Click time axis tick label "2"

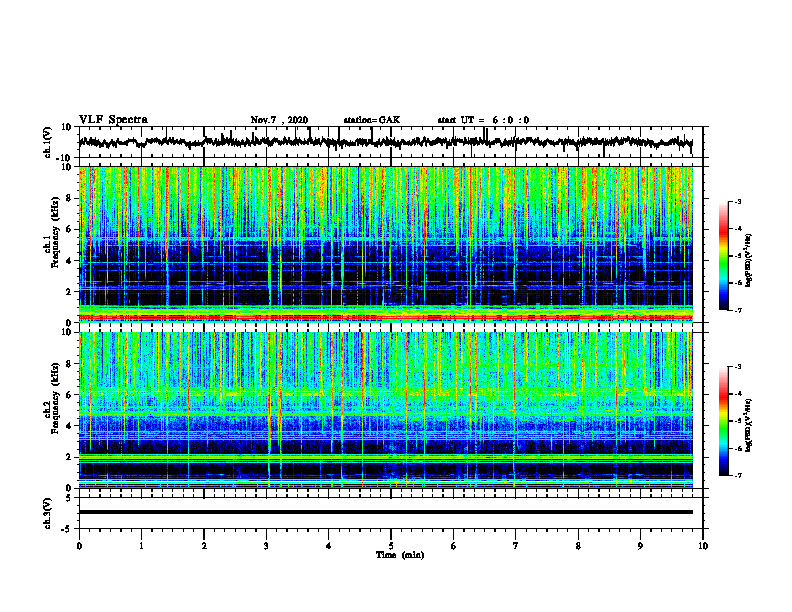[x=204, y=546]
